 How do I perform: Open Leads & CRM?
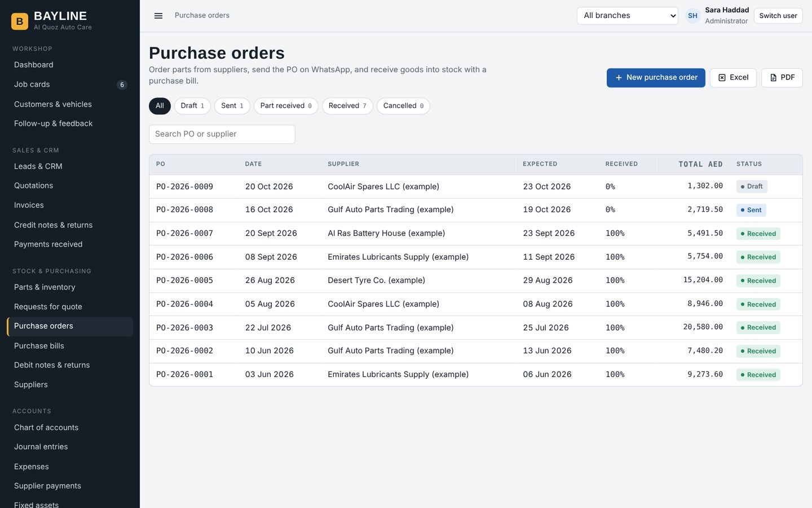pyautogui.click(x=70, y=167)
